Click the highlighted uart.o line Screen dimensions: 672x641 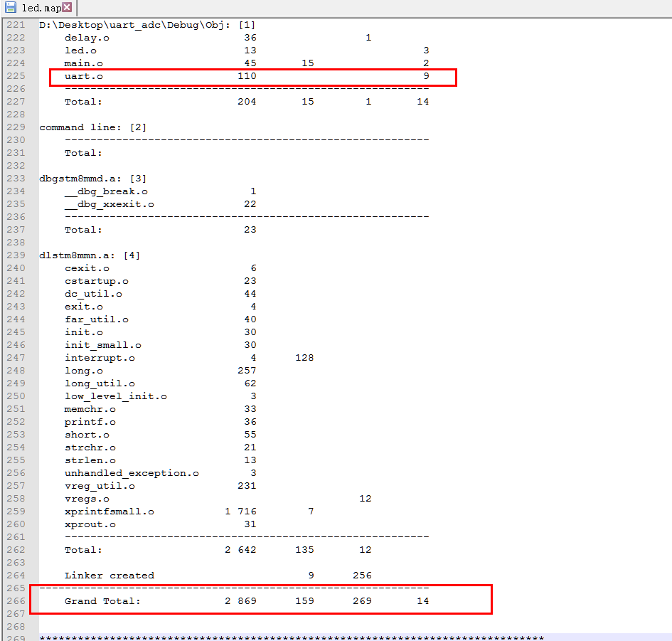coord(84,76)
